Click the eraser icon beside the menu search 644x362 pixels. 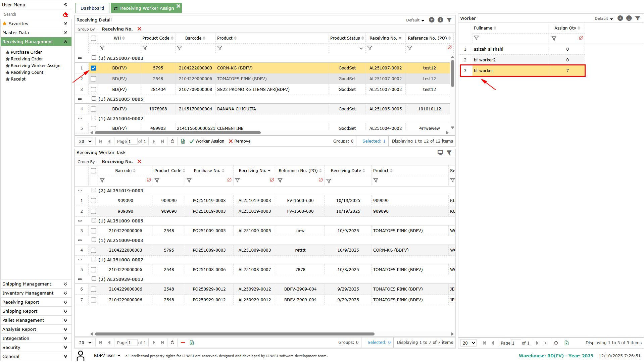tap(65, 14)
